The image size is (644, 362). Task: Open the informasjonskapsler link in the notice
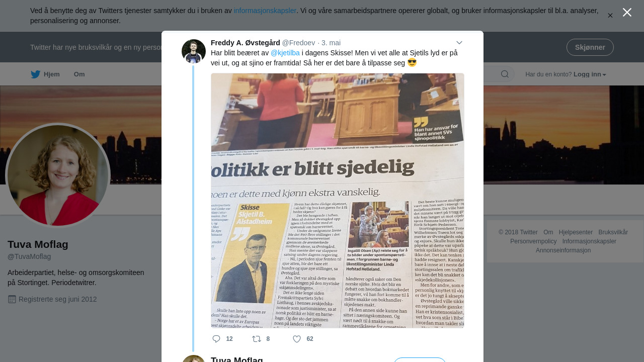pyautogui.click(x=265, y=11)
